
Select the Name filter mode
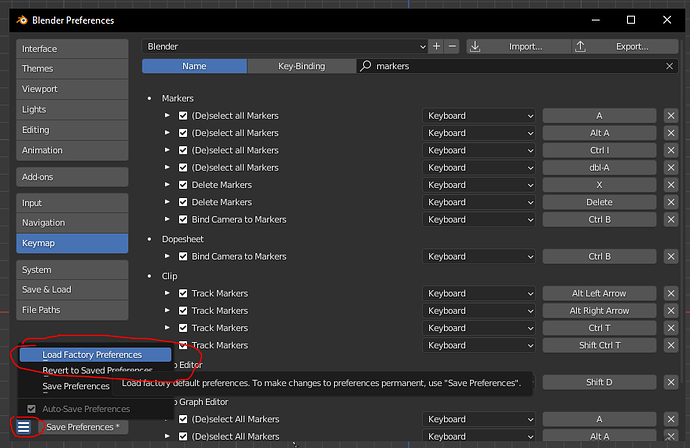[194, 66]
